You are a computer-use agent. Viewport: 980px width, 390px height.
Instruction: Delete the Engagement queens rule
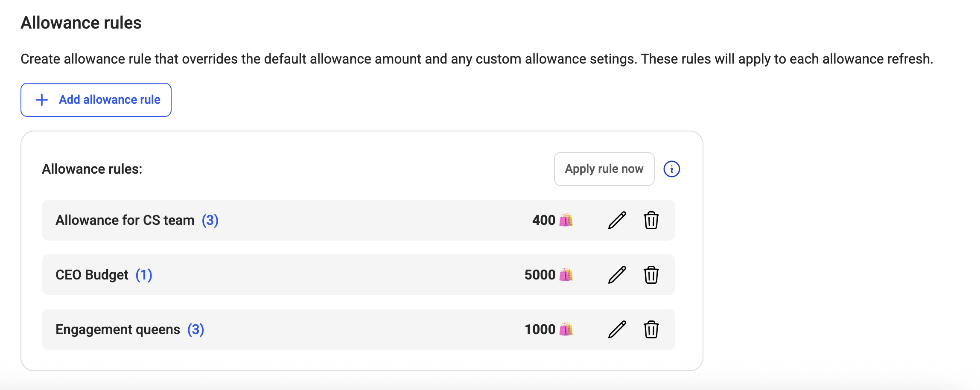[651, 329]
